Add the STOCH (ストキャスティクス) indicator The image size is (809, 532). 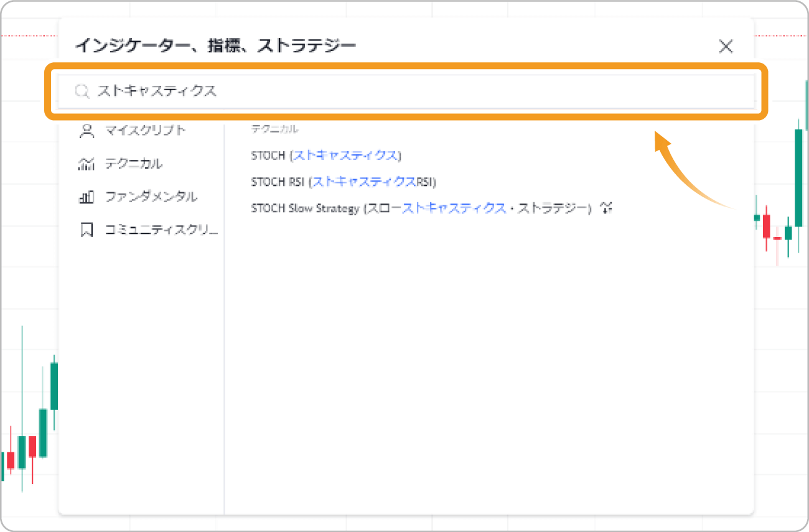326,156
